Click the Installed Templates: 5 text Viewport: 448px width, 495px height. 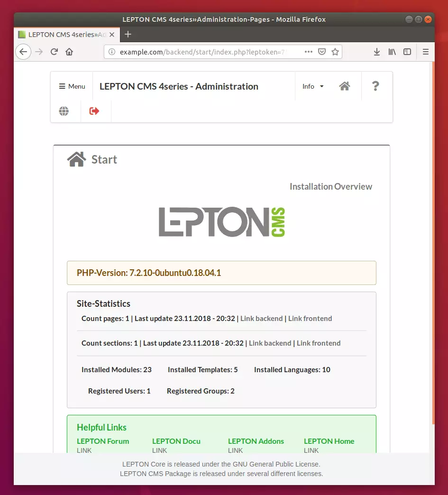point(203,370)
